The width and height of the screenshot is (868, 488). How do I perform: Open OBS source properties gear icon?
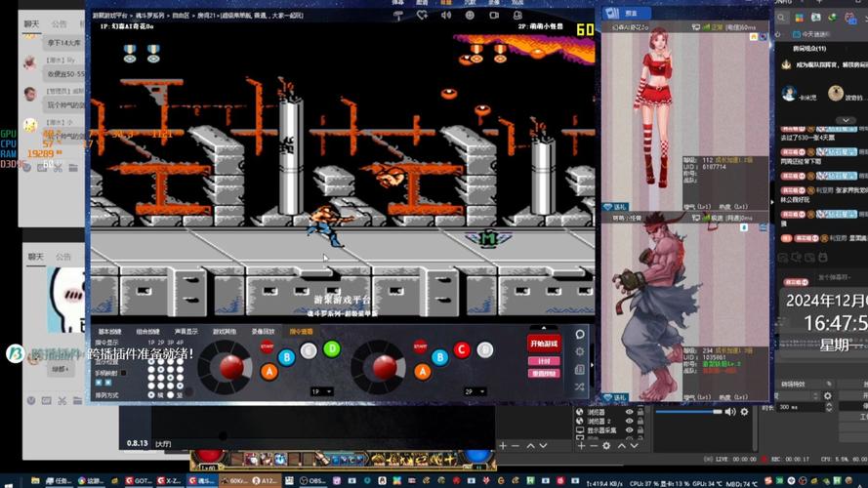point(606,445)
